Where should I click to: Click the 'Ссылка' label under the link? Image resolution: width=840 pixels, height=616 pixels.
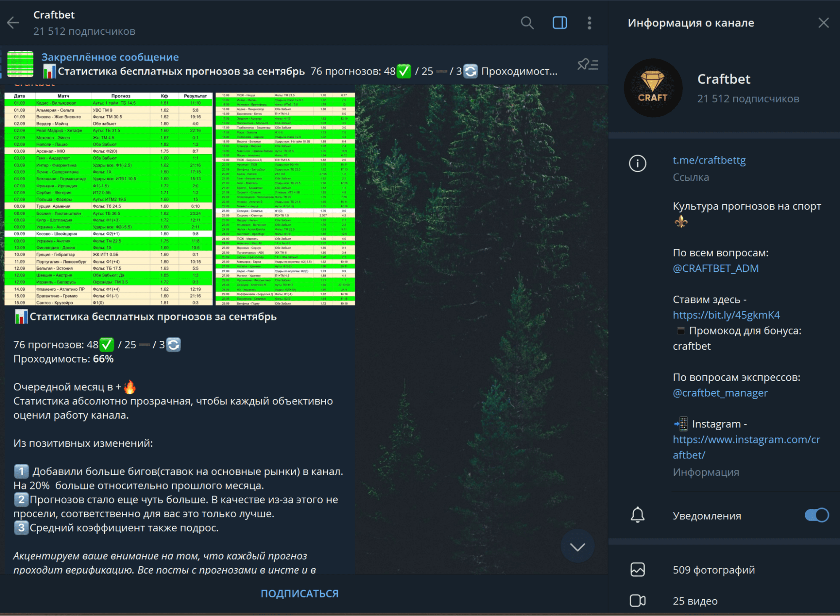point(690,177)
